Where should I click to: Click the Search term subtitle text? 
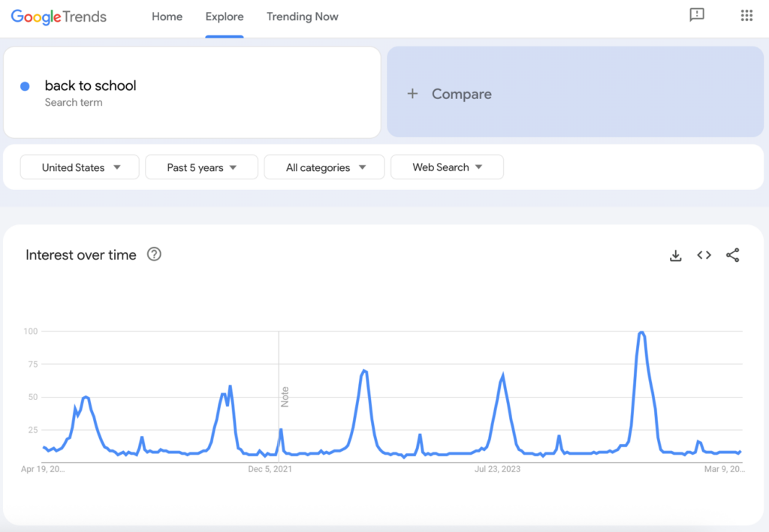(74, 102)
